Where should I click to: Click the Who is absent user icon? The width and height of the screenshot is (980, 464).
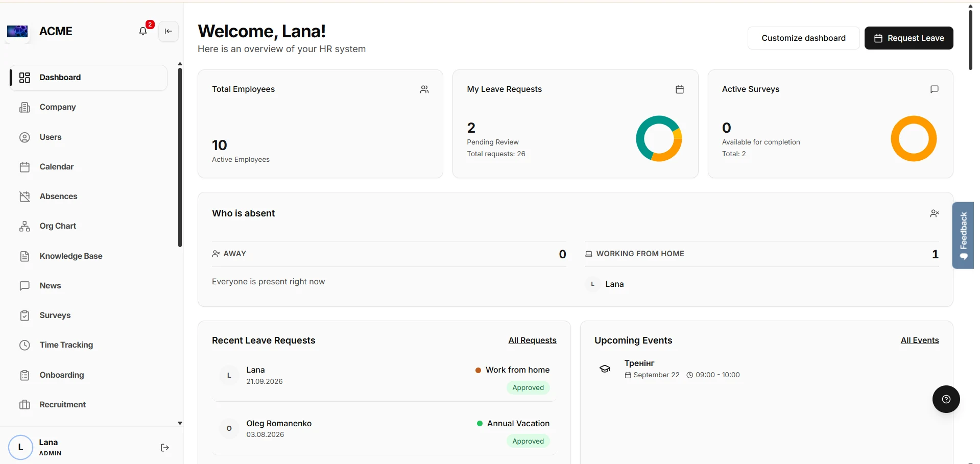click(x=935, y=213)
